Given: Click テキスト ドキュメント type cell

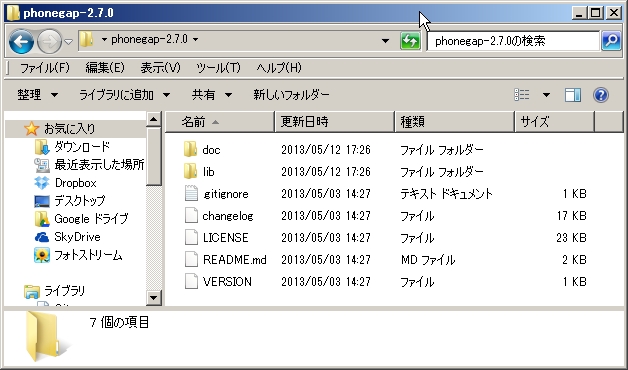Looking at the screenshot, I should pos(446,194).
